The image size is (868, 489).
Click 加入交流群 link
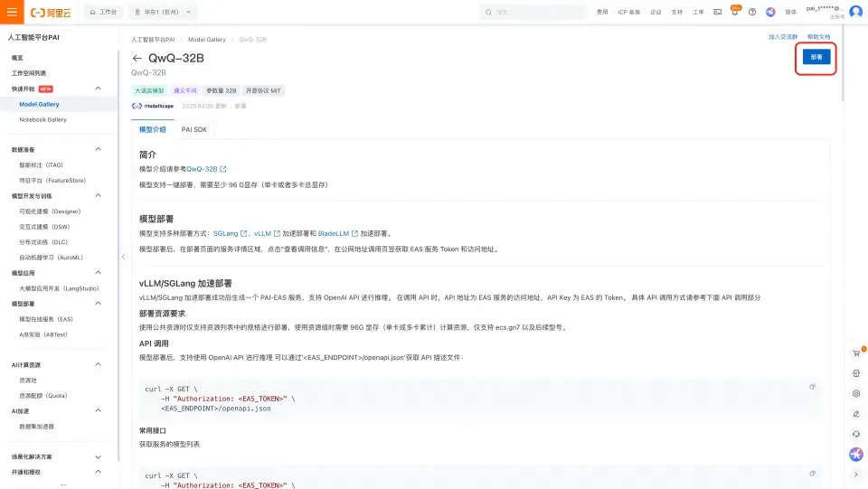pyautogui.click(x=783, y=37)
